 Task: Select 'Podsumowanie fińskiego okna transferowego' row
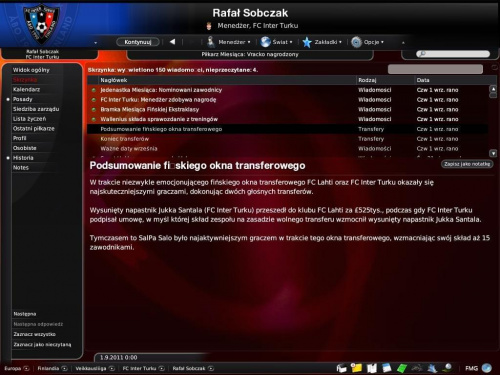click(x=288, y=129)
